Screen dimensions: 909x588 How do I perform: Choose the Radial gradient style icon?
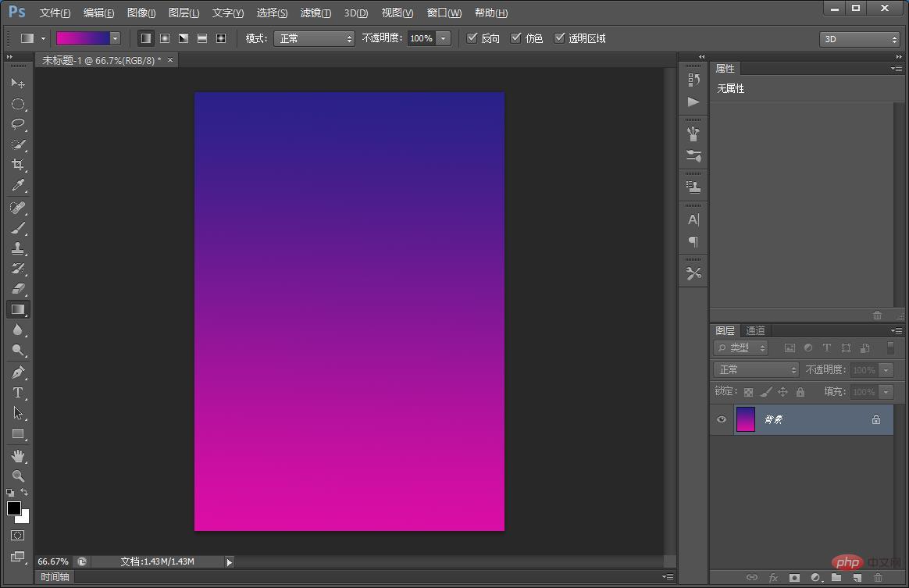pos(165,38)
